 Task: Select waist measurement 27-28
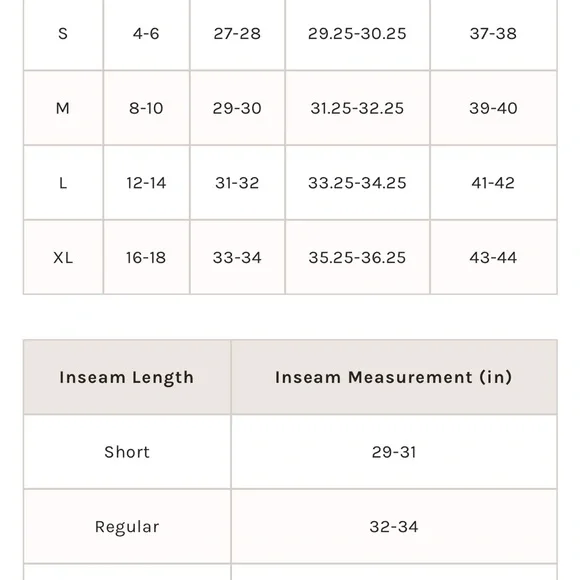[x=237, y=34]
